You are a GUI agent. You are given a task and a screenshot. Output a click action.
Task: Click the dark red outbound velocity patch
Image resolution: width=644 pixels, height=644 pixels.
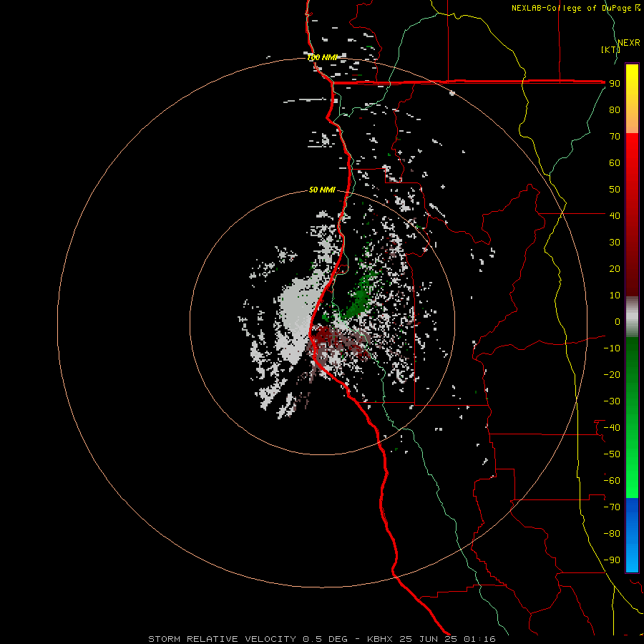324,336
